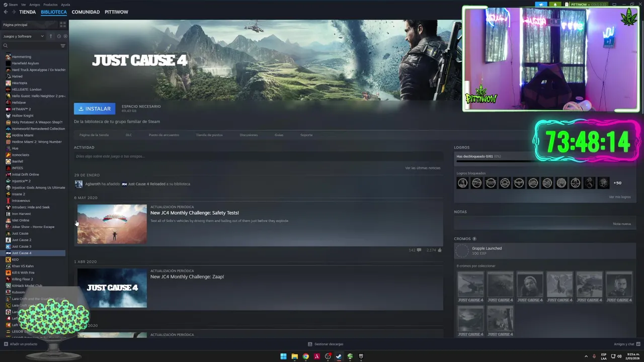Viewport: 644px width, 362px height.
Task: Open Gestionar descargas
Action: (x=326, y=344)
